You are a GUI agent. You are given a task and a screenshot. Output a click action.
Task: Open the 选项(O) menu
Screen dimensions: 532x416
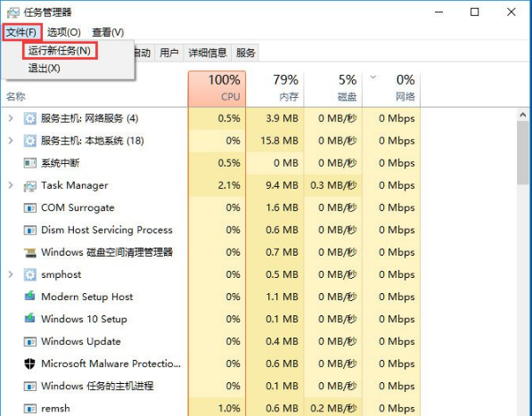(64, 32)
